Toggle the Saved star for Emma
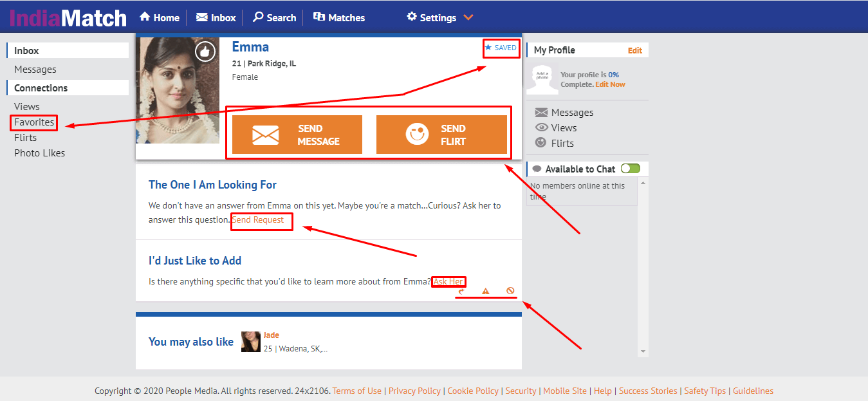The height and width of the screenshot is (401, 868). [x=501, y=48]
